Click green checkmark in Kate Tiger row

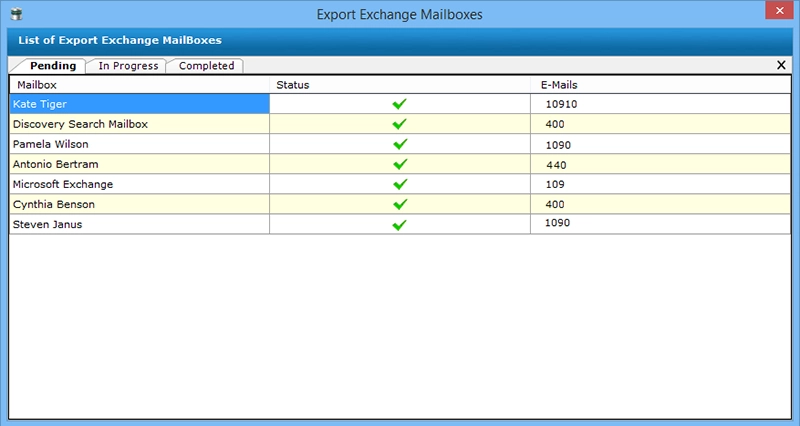click(399, 104)
